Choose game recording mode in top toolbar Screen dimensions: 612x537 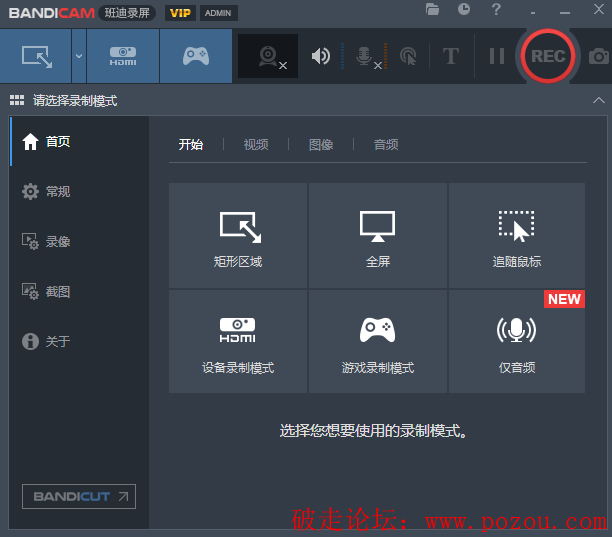point(196,56)
